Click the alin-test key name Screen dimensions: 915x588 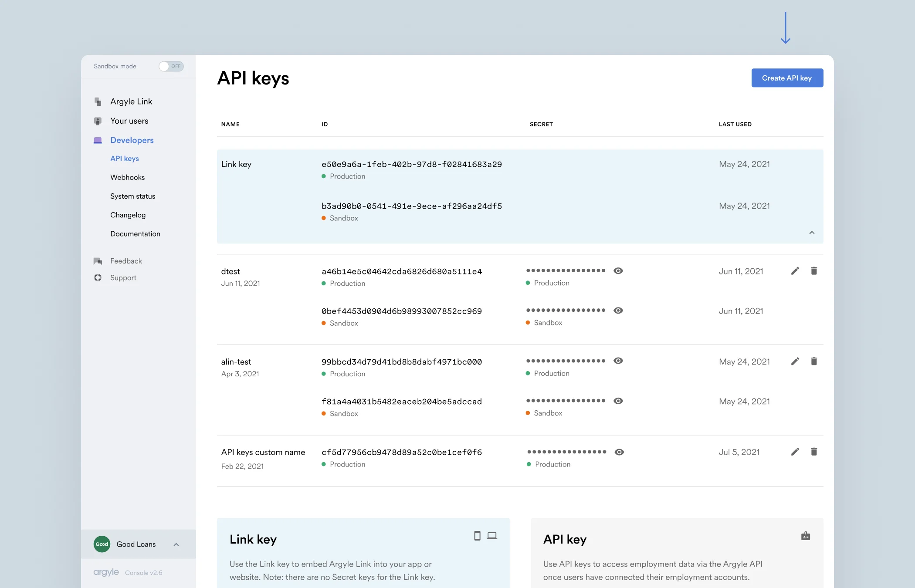(x=236, y=362)
